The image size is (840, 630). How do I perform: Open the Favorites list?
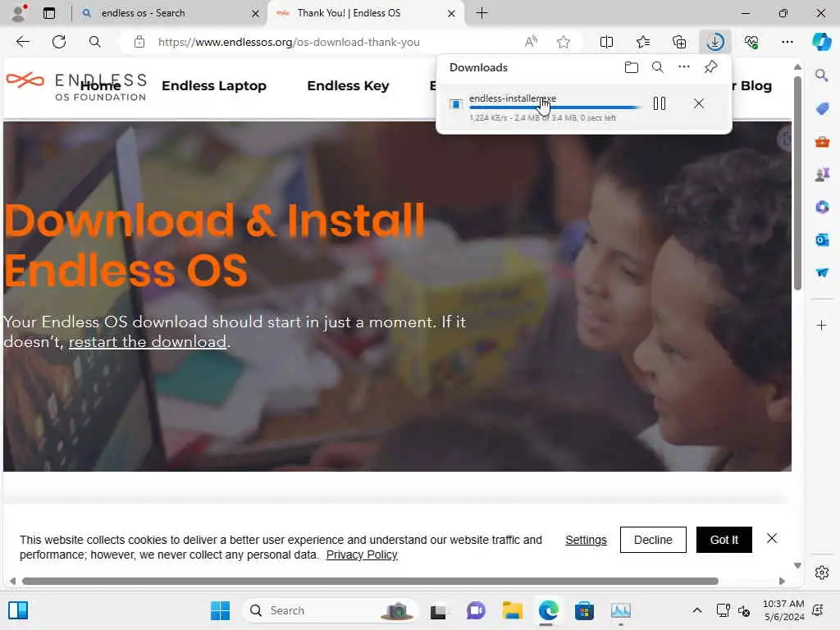pos(643,42)
